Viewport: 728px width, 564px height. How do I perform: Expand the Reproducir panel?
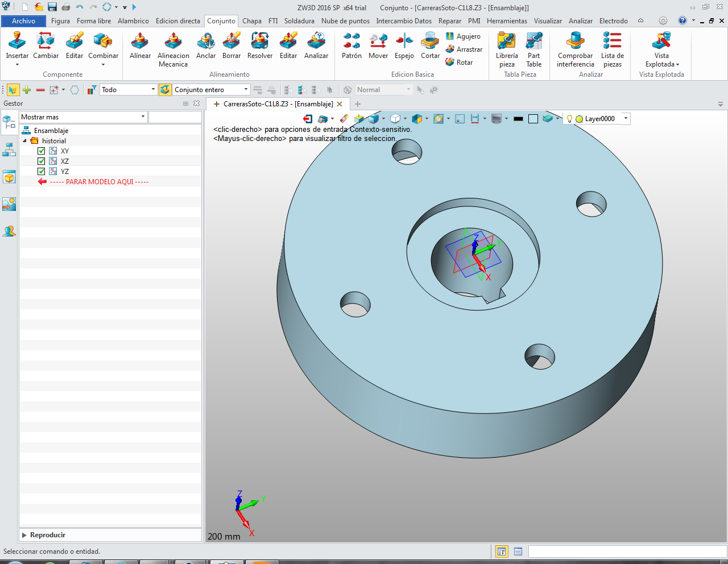pos(24,535)
